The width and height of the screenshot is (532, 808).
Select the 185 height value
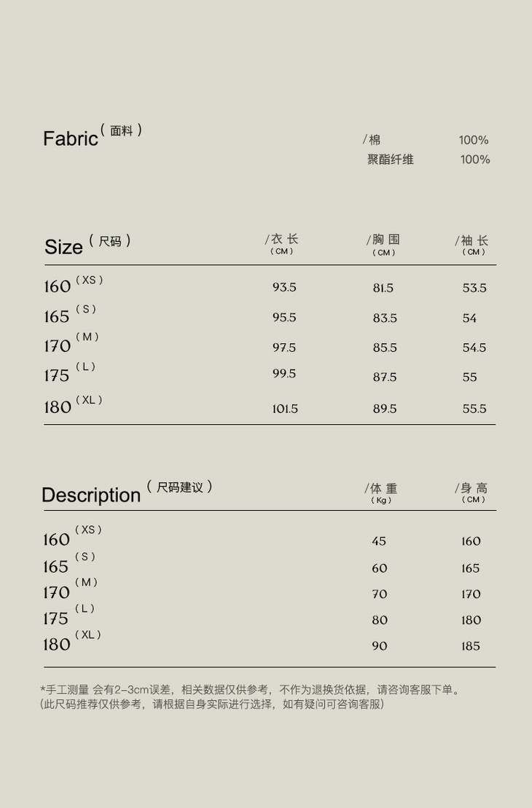(x=471, y=646)
